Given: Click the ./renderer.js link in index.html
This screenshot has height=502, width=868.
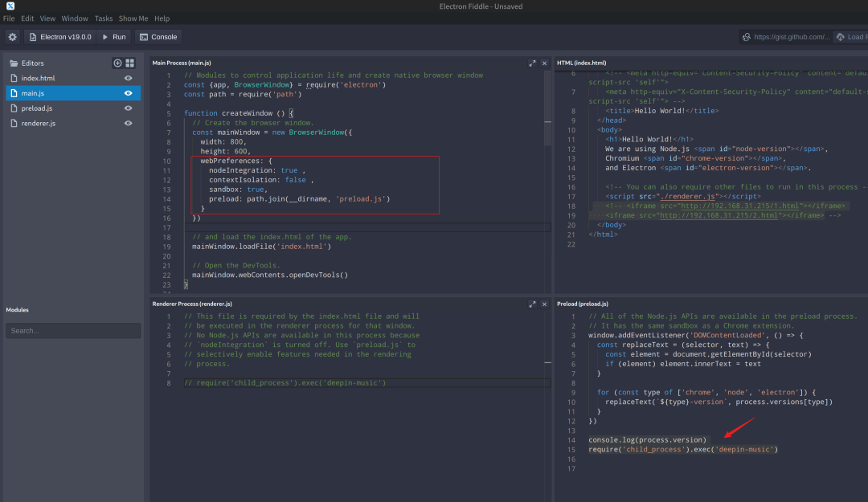Looking at the screenshot, I should [687, 197].
